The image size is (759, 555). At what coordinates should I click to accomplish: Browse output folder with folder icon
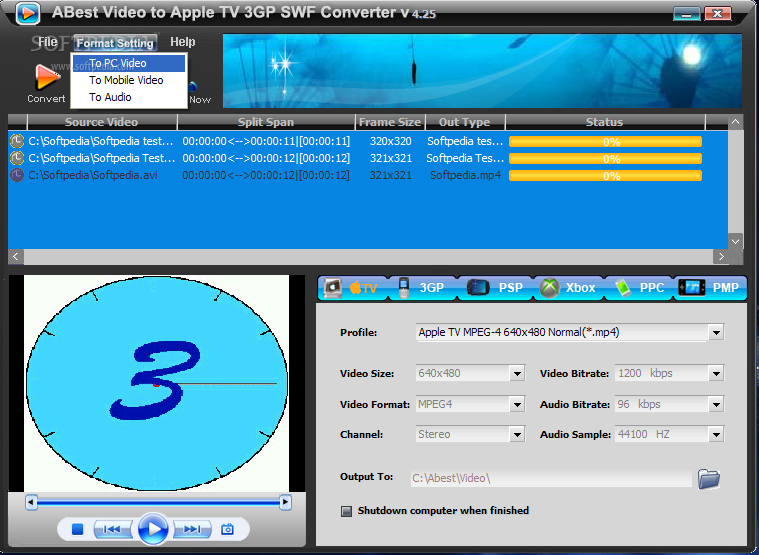(709, 479)
